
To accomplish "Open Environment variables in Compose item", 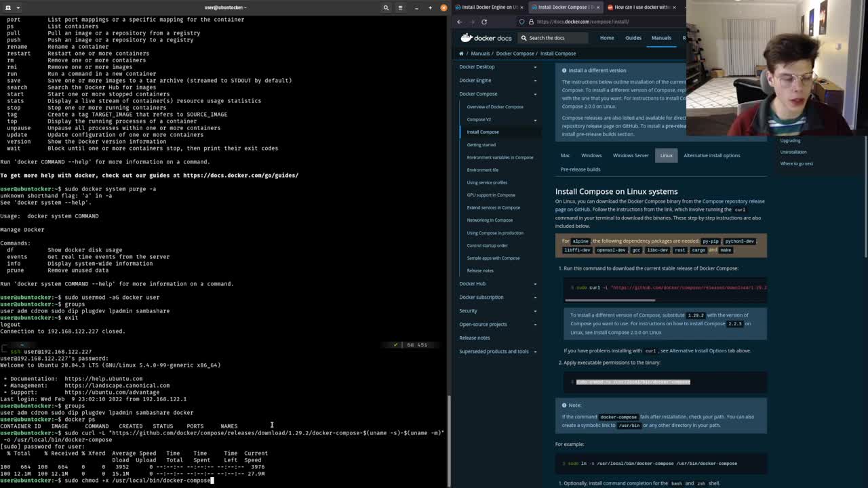I will [500, 157].
